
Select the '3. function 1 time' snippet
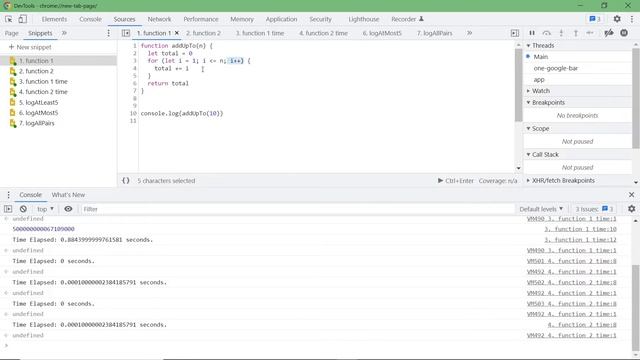(x=43, y=82)
